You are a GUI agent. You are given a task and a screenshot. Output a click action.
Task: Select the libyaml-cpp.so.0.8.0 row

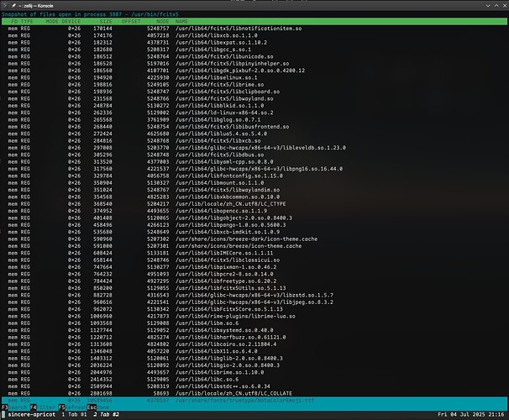click(x=254, y=161)
